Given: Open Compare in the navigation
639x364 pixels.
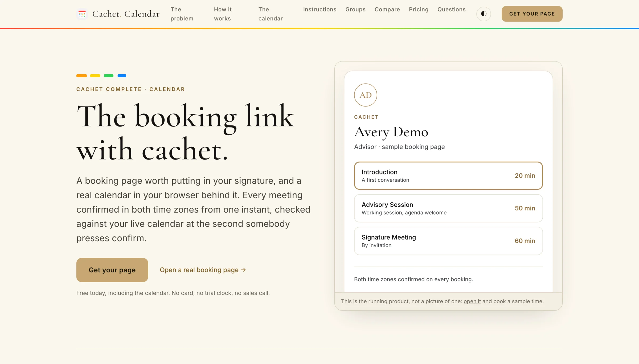Looking at the screenshot, I should (x=387, y=9).
